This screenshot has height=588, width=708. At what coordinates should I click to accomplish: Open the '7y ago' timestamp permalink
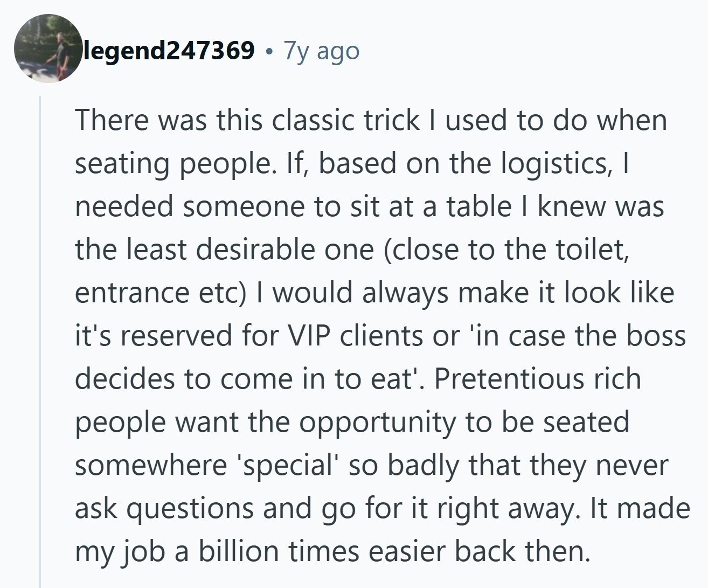click(321, 51)
